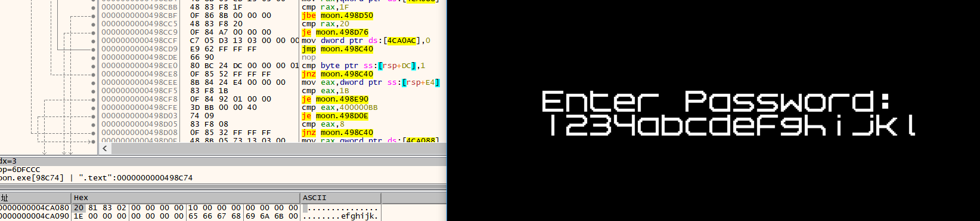Toggle breakpoint bullet at address 498CBF
This screenshot has height=221, width=980.
click(x=93, y=16)
